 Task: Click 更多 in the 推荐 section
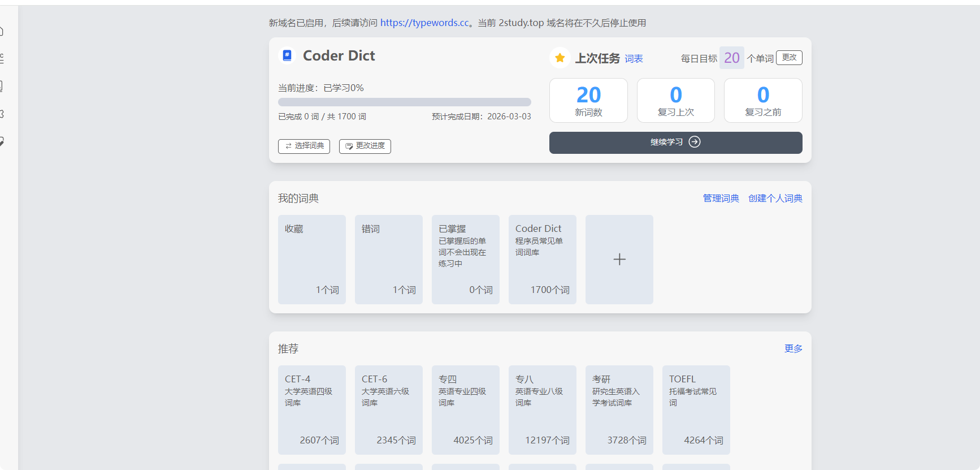coord(793,349)
